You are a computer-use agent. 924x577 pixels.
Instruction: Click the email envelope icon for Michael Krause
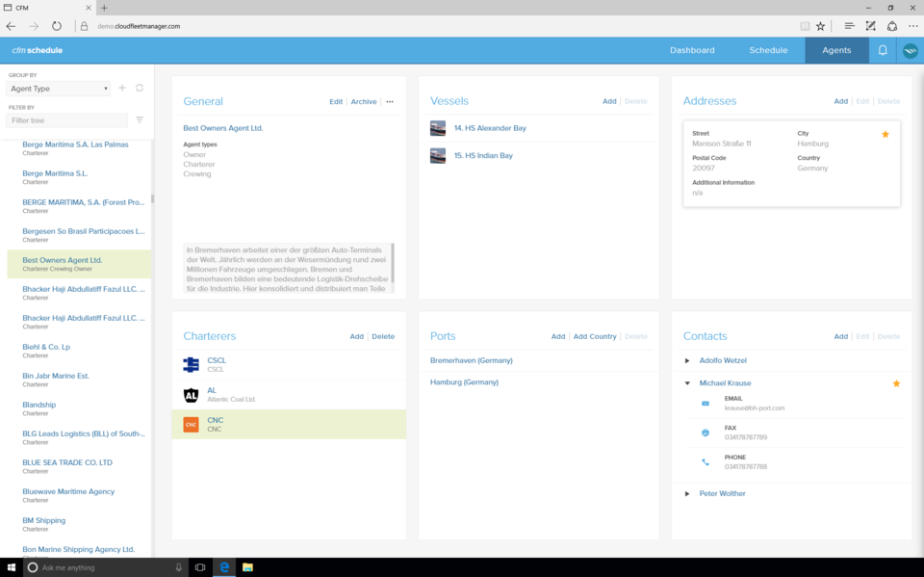pyautogui.click(x=706, y=404)
